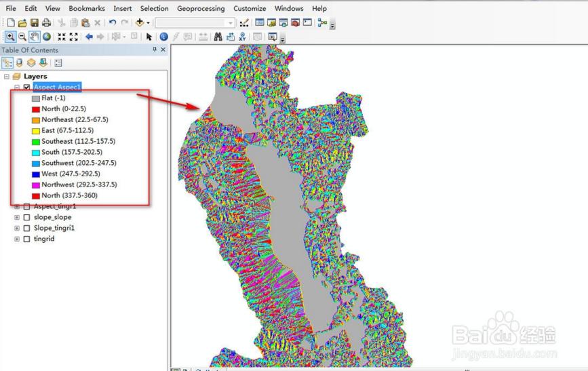Select the Zoom Out magnifier tool
The height and width of the screenshot is (371, 588).
pyautogui.click(x=22, y=37)
